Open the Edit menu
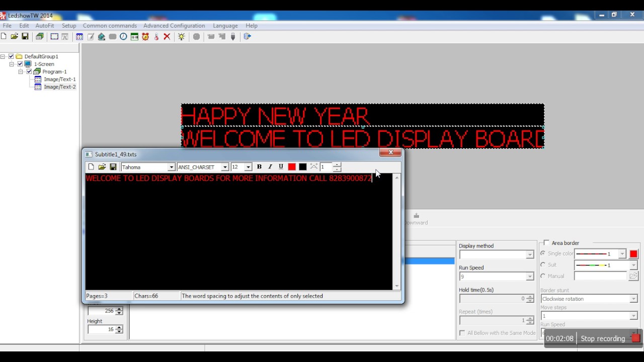This screenshot has width=644, height=362. point(24,26)
